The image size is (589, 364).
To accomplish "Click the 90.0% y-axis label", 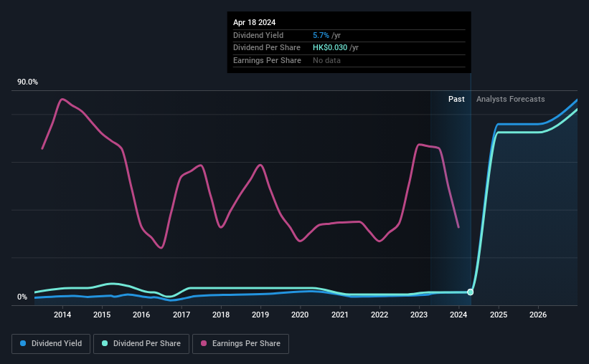I will point(27,82).
